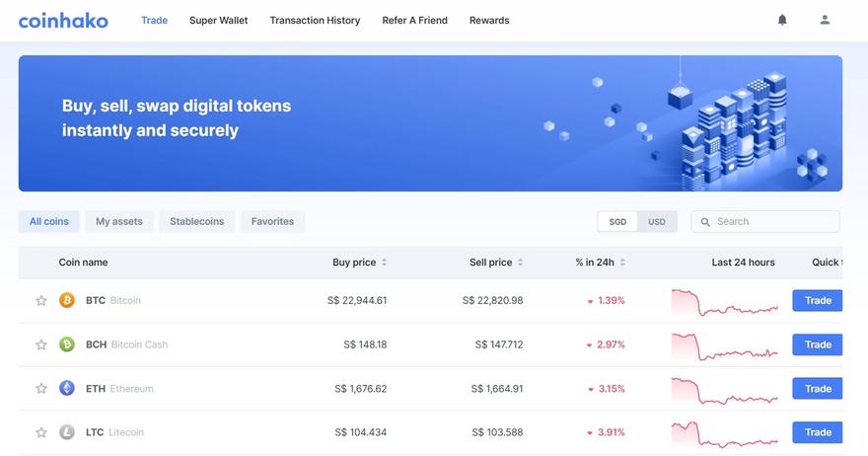Viewport: 868px width, 456px height.
Task: Click the BCH change value 2.97%
Action: pyautogui.click(x=611, y=344)
